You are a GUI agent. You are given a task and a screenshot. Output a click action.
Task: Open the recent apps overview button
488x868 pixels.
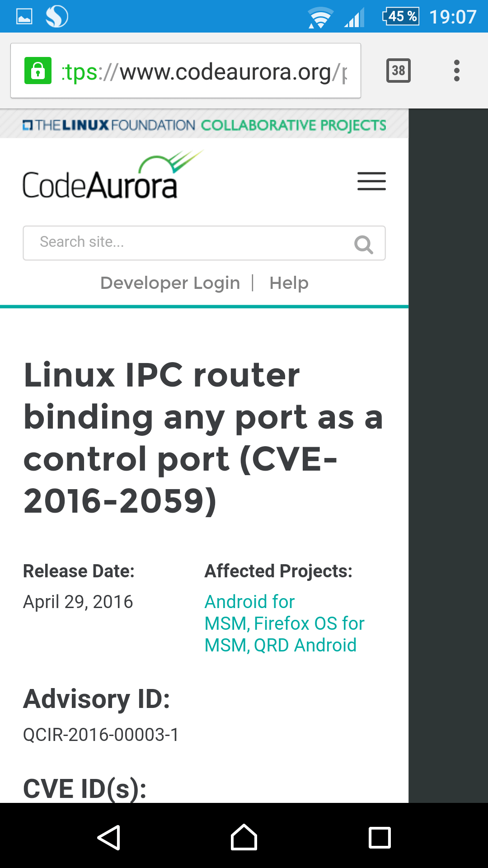click(380, 837)
